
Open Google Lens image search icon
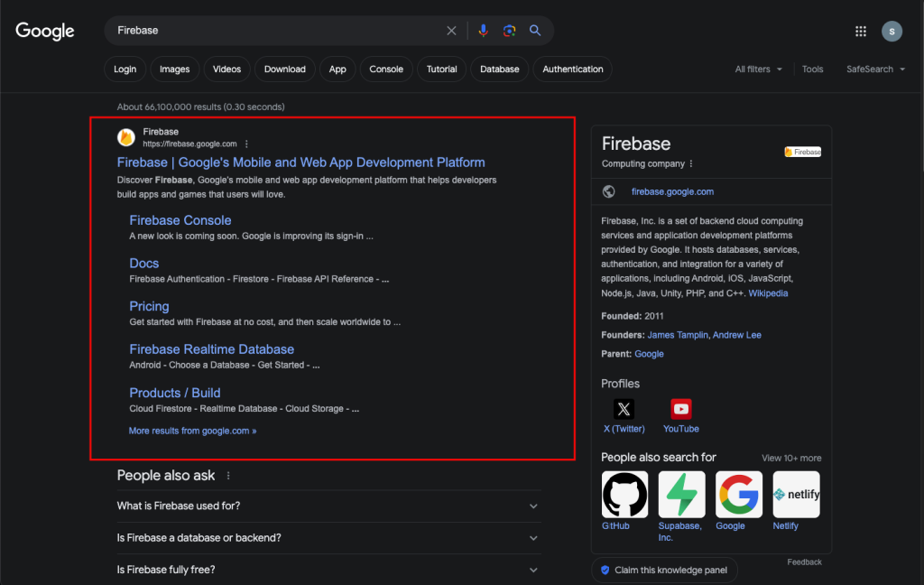click(509, 31)
